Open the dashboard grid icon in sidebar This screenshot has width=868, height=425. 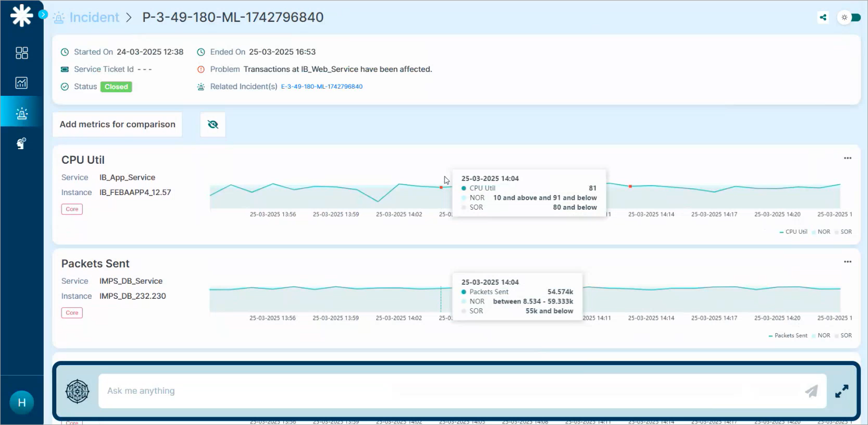[22, 53]
